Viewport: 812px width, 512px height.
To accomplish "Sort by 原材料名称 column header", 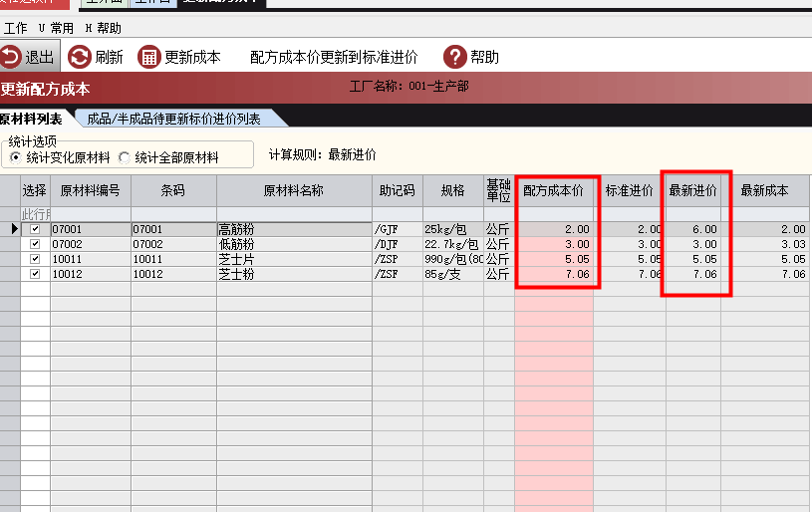I will [294, 190].
